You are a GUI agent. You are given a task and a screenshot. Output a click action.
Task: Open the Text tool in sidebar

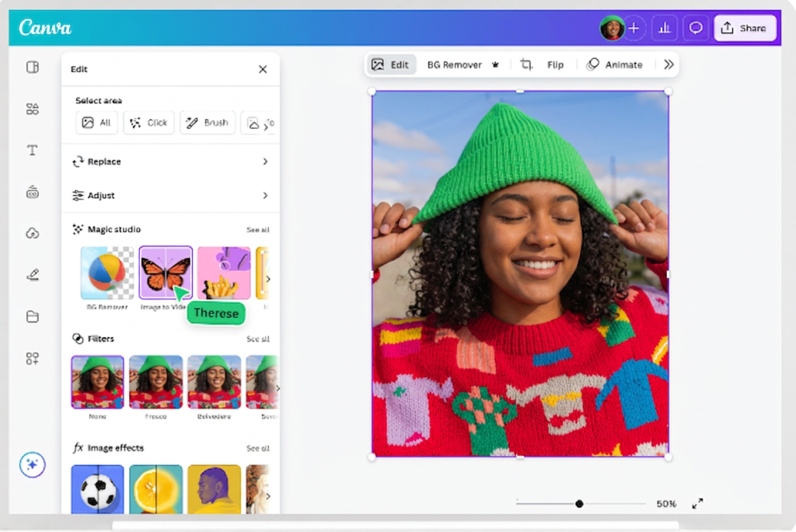(x=33, y=151)
